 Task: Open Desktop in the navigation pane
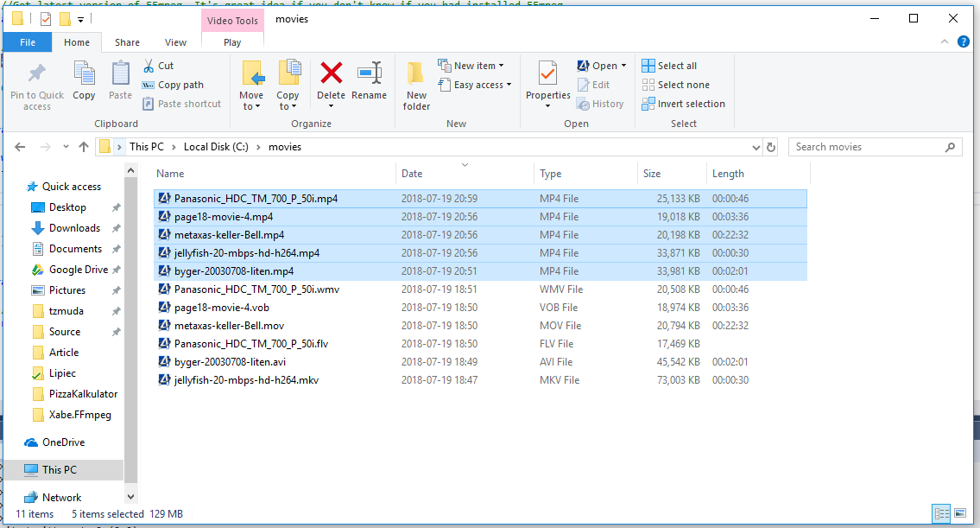[67, 207]
